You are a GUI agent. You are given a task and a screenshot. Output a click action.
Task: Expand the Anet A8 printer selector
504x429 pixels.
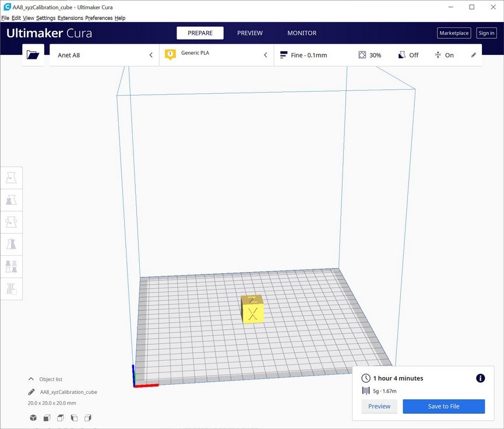pos(104,55)
